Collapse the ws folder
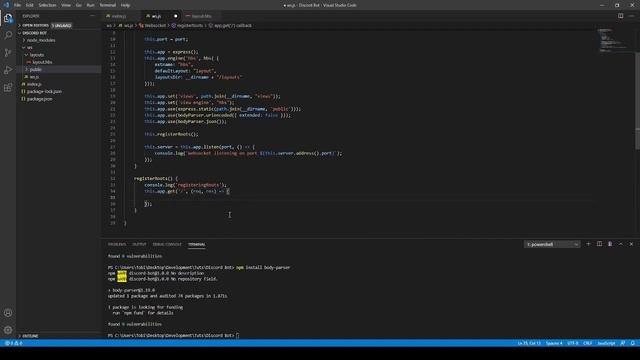640x360 pixels. pyautogui.click(x=29, y=48)
